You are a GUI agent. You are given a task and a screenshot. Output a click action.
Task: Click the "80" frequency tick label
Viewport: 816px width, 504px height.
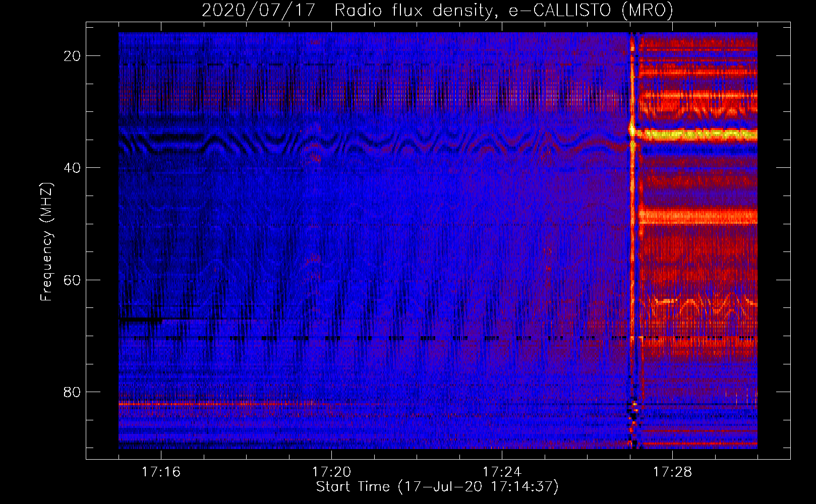click(x=72, y=392)
